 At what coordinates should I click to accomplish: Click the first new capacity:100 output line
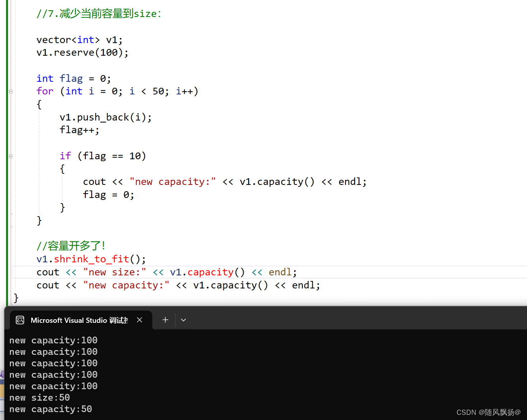coord(53,340)
